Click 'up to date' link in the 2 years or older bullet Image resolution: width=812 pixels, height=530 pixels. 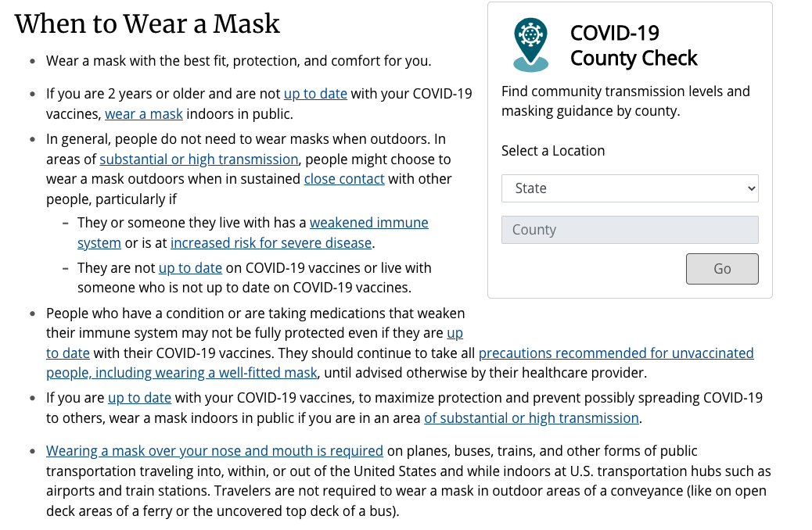tap(315, 94)
